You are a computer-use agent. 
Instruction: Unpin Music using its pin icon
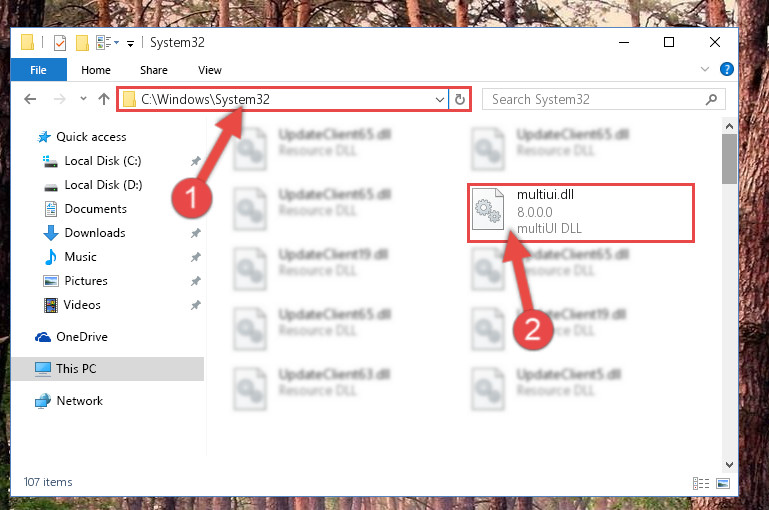tap(196, 257)
